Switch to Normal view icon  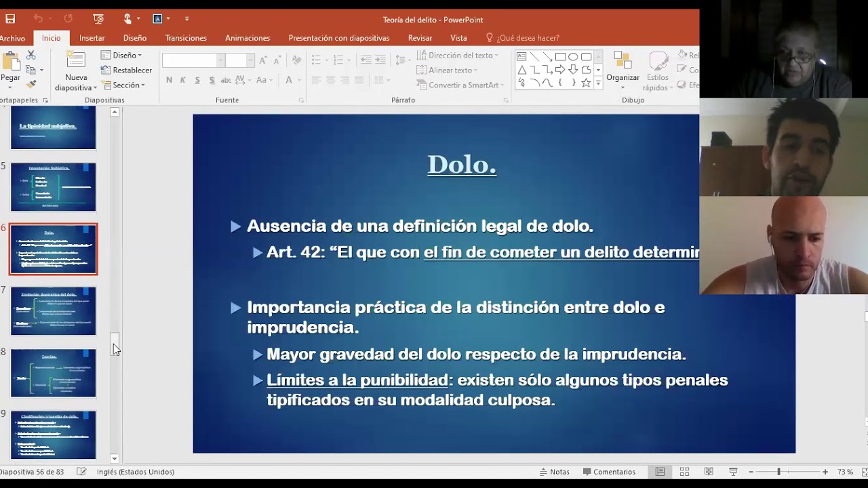[x=660, y=472]
